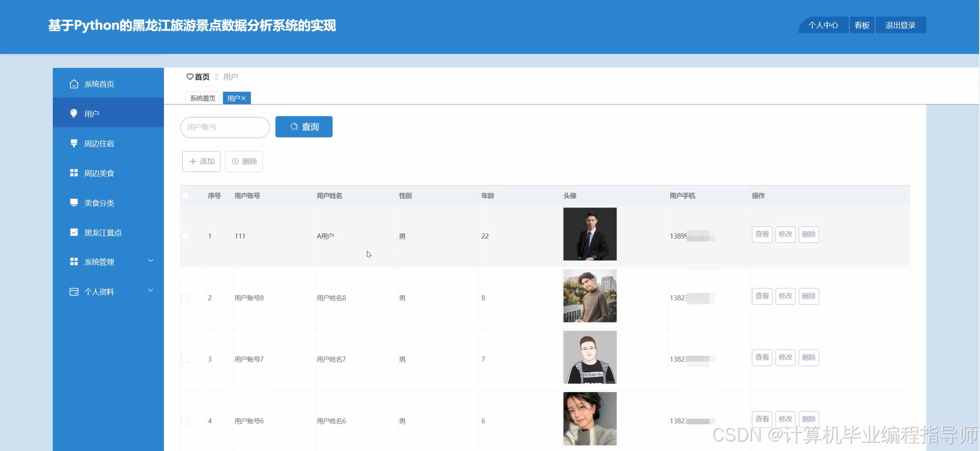
Task: Click the 首页 breadcrumb link
Action: pos(202,77)
